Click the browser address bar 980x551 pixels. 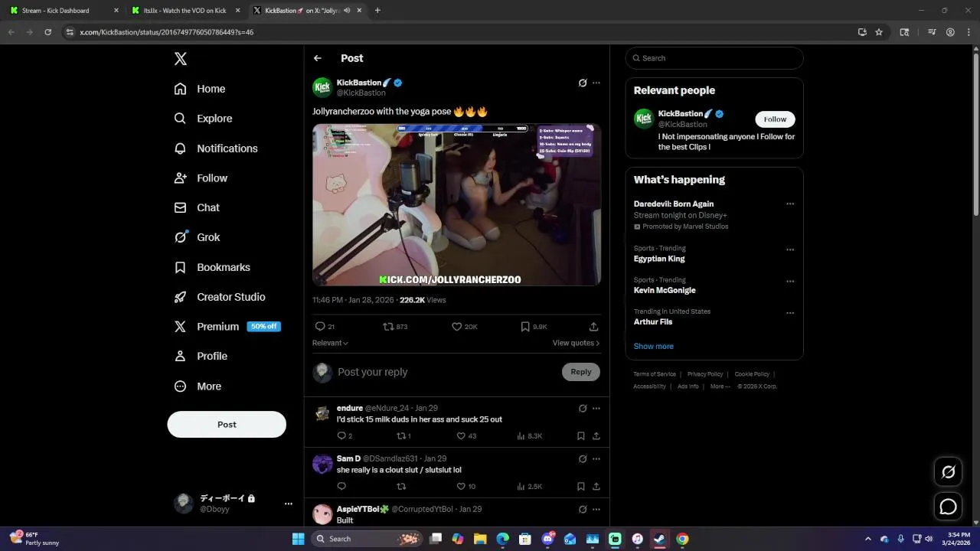[x=459, y=32]
